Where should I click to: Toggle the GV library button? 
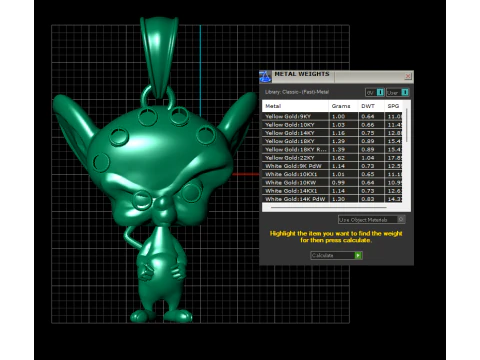[x=375, y=92]
